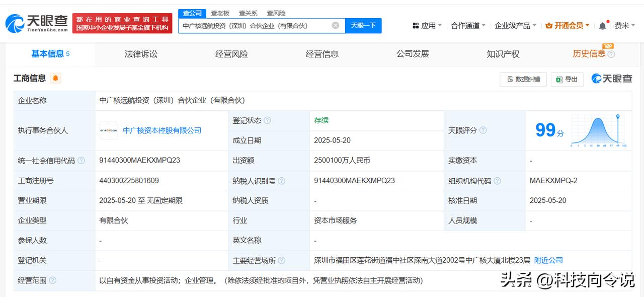
Task: Click the help icon next to 登记状态
Action: 267,120
